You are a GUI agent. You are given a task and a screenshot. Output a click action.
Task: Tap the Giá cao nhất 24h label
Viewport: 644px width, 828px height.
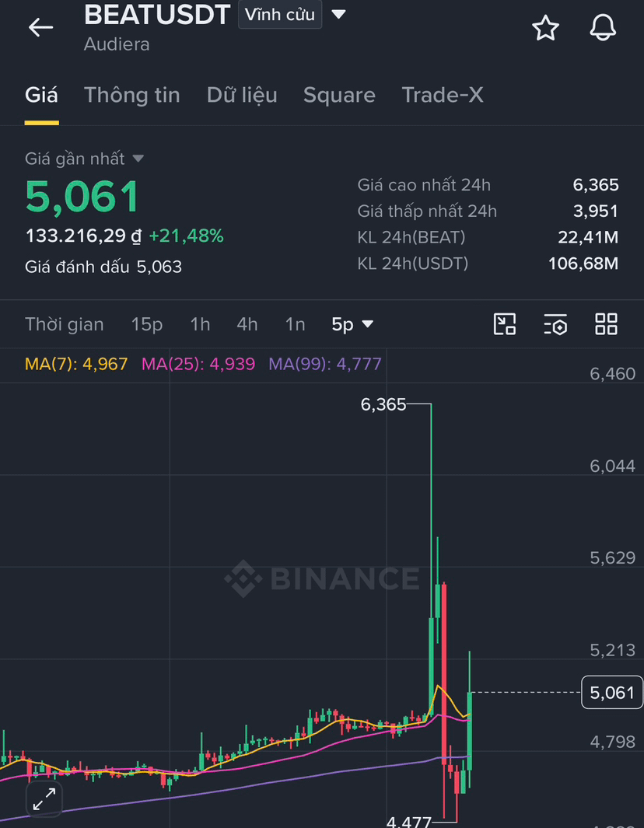pos(424,185)
